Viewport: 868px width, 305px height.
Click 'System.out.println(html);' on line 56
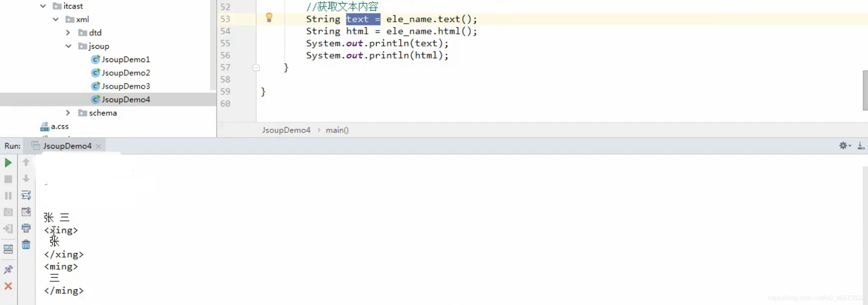[377, 55]
